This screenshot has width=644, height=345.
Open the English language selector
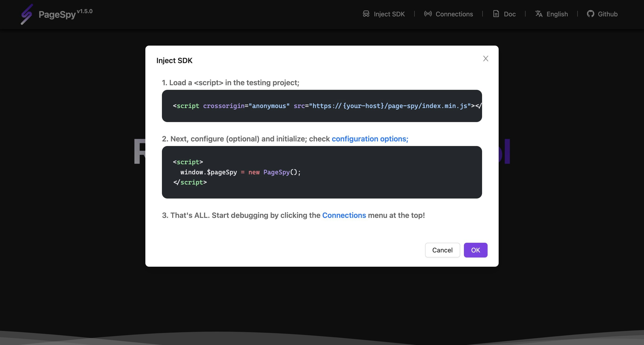(x=552, y=14)
